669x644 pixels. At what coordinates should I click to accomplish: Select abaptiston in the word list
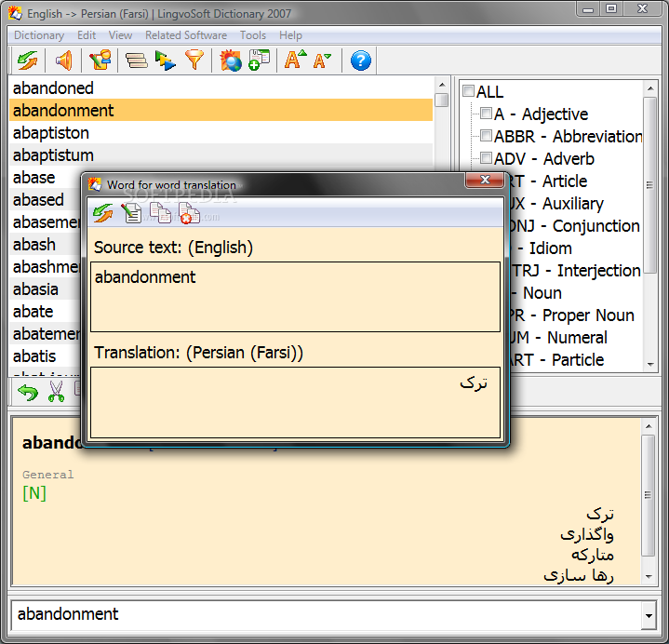221,133
